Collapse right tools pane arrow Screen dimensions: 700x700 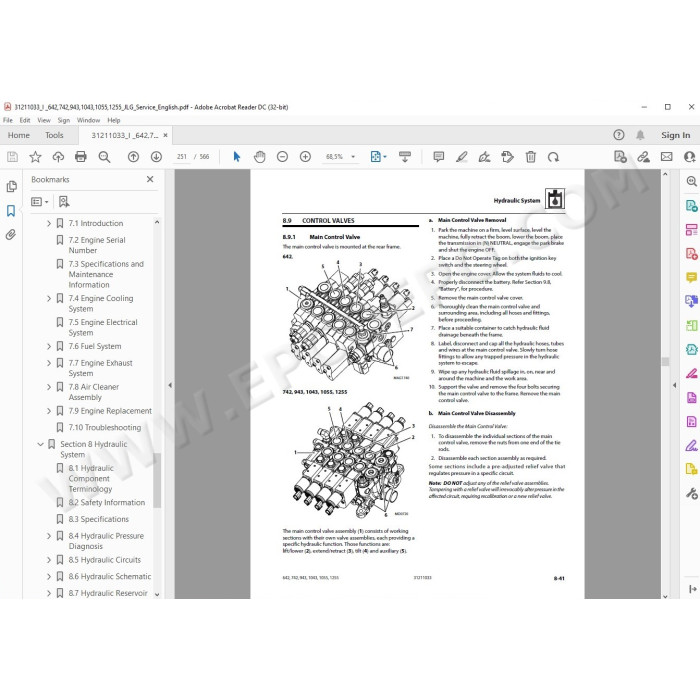pyautogui.click(x=675, y=385)
